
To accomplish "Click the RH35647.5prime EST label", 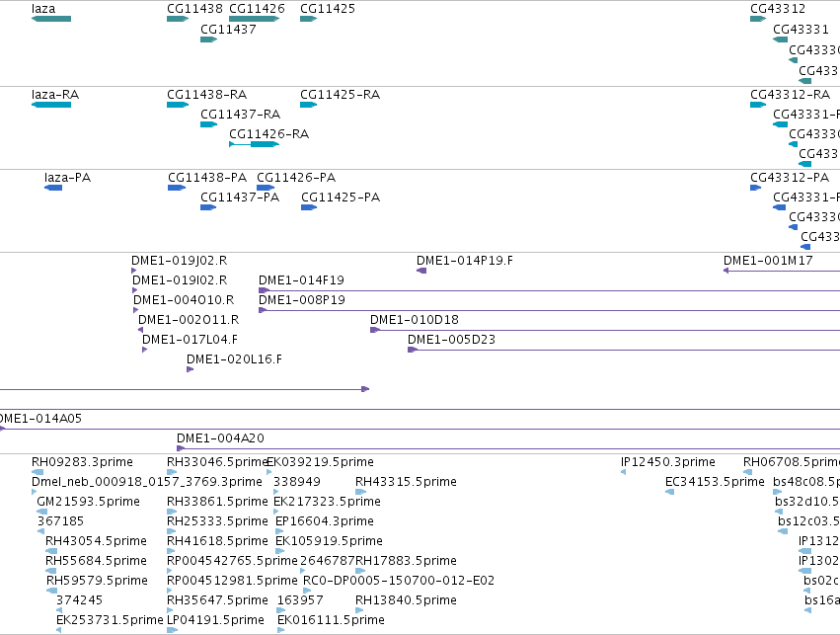I will (217, 601).
